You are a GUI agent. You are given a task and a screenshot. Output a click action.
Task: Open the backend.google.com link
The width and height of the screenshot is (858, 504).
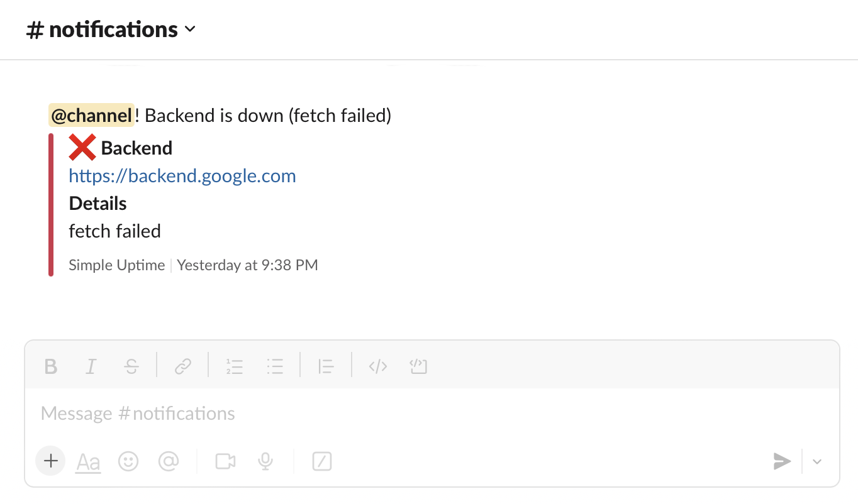pos(182,176)
